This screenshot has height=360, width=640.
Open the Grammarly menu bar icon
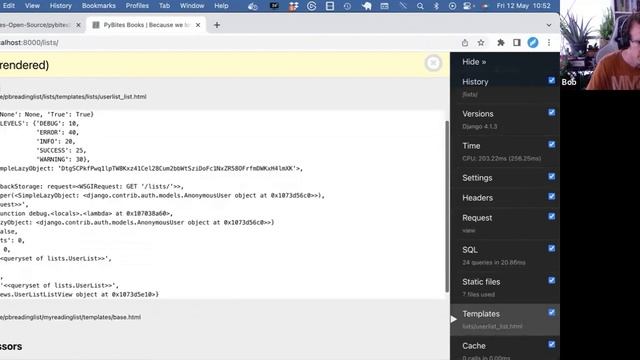(x=311, y=6)
